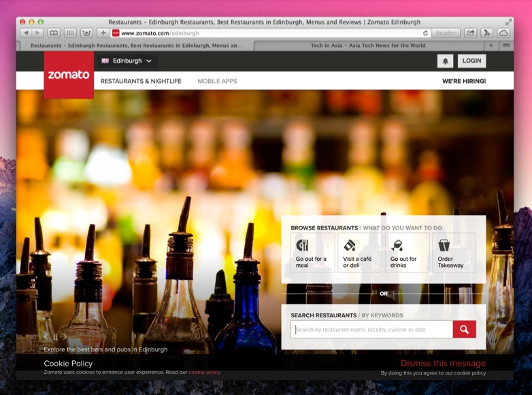Click the address bar URL field

pos(271,33)
